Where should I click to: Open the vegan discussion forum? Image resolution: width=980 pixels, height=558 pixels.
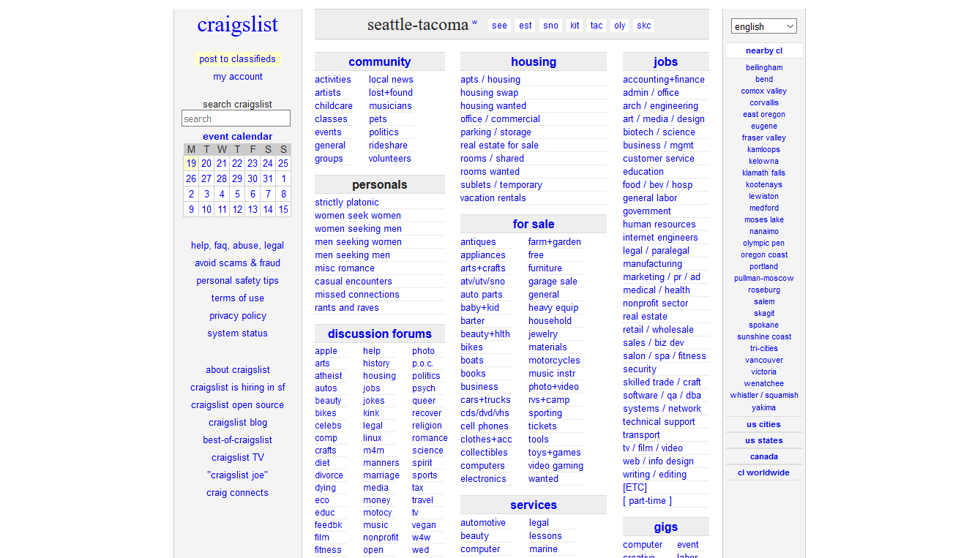tap(424, 525)
